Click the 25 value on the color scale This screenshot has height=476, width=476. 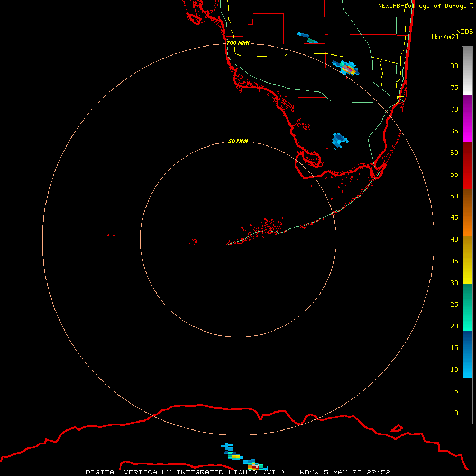(x=454, y=304)
